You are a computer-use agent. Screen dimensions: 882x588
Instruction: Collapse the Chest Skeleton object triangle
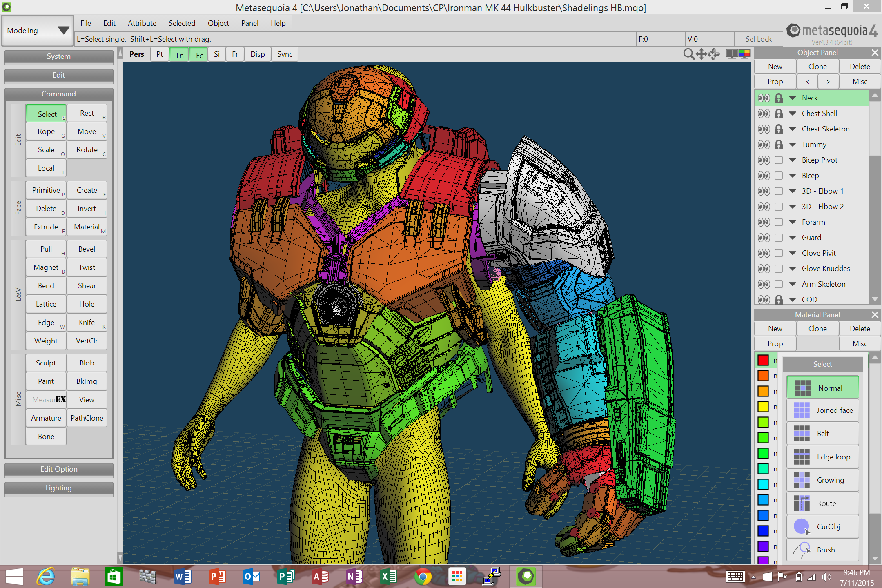pos(793,129)
